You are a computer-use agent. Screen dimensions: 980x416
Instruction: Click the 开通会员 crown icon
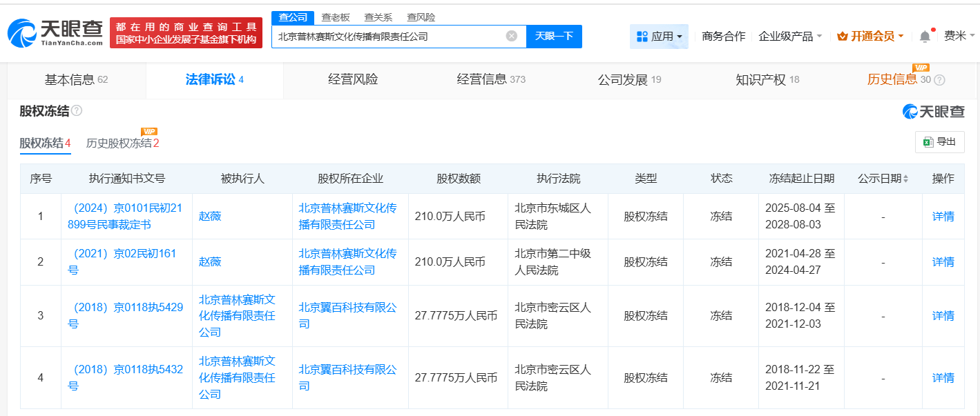point(841,35)
